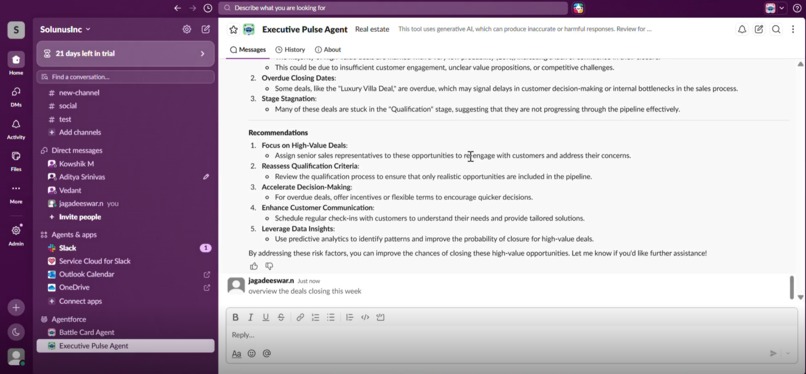Switch to the Messages tab
This screenshot has height=374, width=806.
click(248, 50)
